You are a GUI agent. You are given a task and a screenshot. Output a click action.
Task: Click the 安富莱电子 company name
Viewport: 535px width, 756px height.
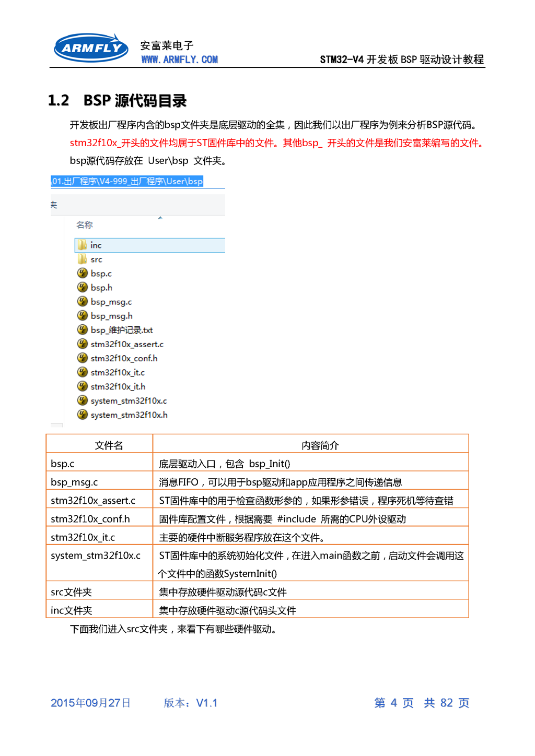167,45
